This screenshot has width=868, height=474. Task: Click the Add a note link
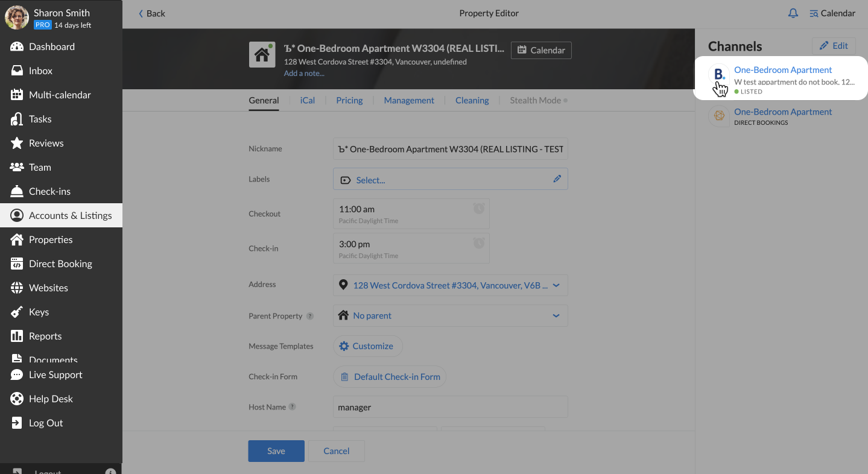pos(304,74)
